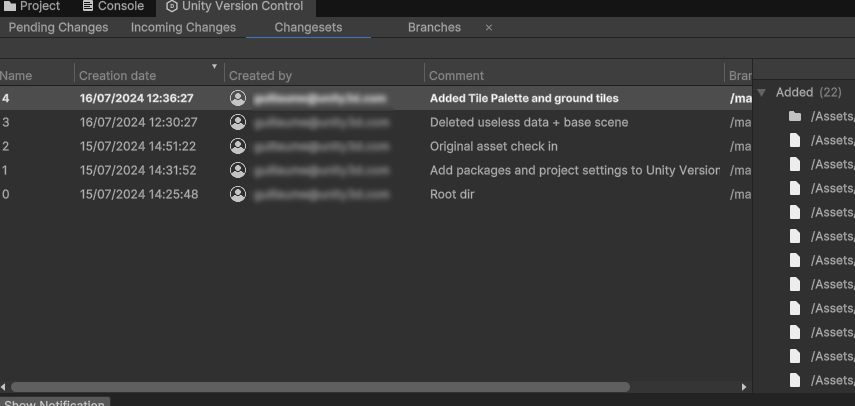The image size is (855, 406).
Task: Click date 16/07/2024 12:30:27
Action: coord(139,122)
